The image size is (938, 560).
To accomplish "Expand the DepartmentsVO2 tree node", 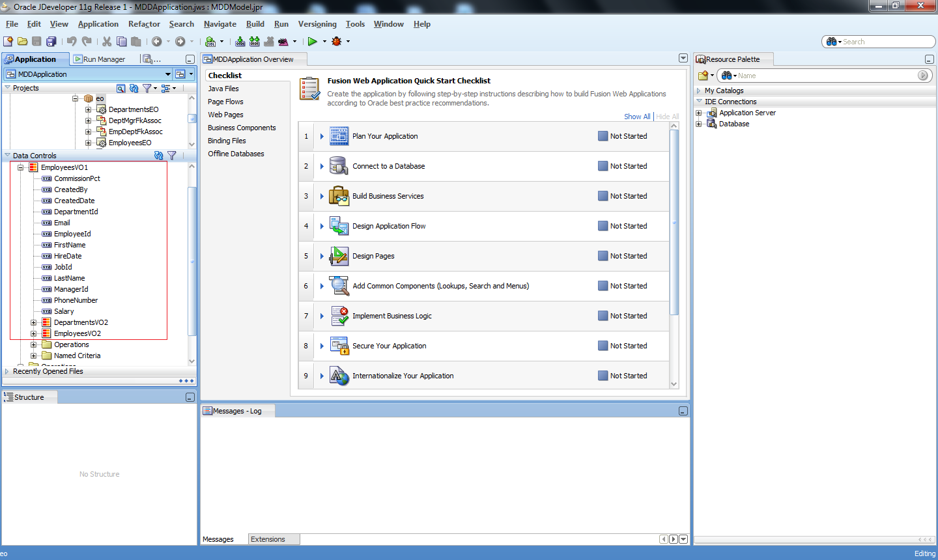I will [33, 322].
